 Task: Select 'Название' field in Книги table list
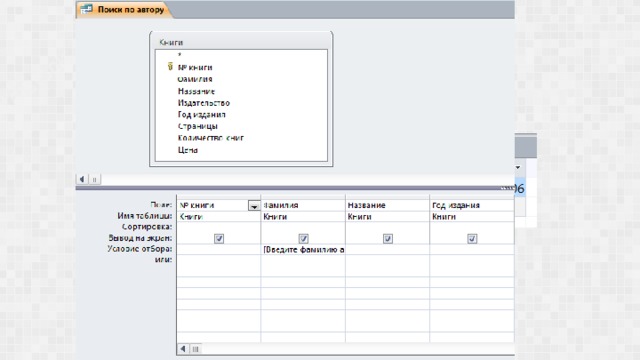click(196, 91)
